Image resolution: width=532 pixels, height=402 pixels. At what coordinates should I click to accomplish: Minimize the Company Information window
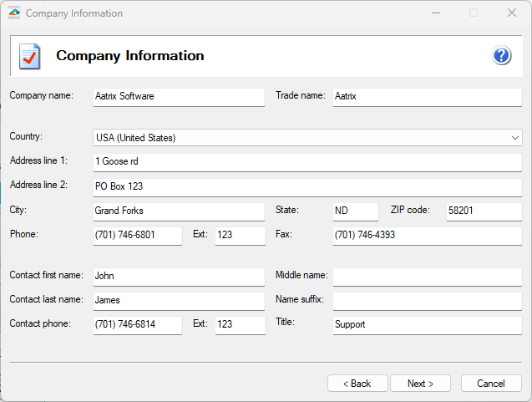(436, 13)
